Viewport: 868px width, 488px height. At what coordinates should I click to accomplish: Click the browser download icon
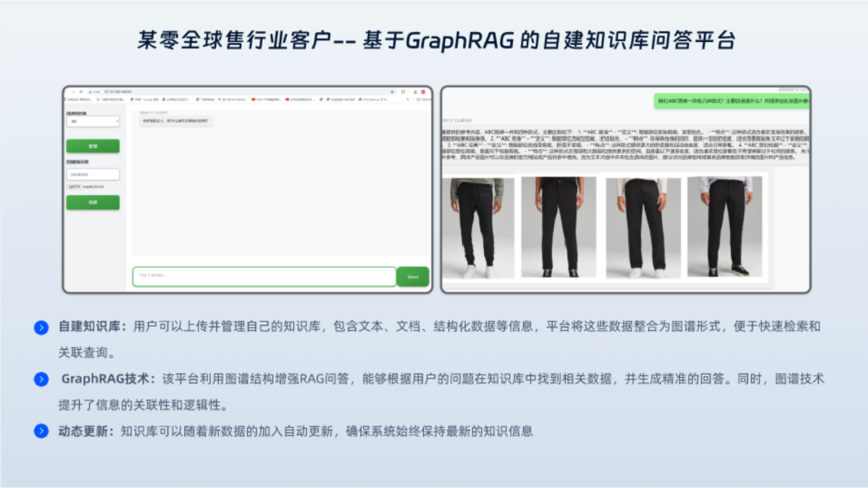(415, 91)
